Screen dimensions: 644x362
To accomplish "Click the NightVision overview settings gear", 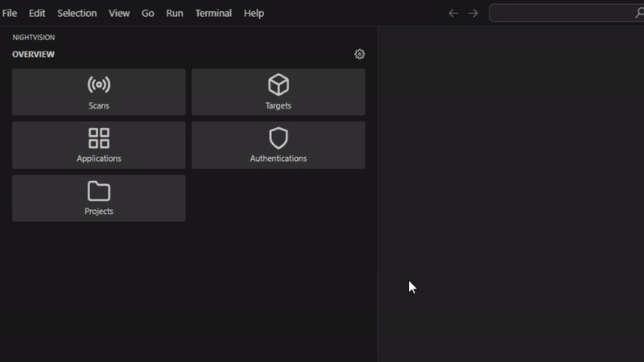I will [x=359, y=54].
